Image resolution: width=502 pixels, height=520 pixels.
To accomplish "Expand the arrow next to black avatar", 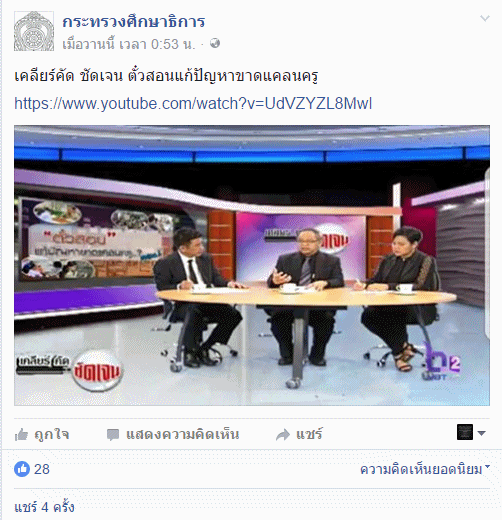I will pyautogui.click(x=481, y=433).
